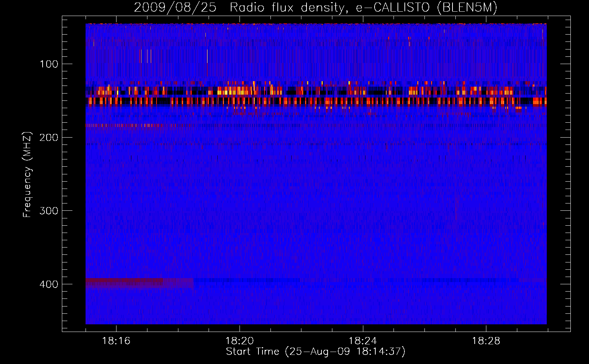Click the dark red band near 400 MHz
This screenshot has height=364, width=589.
(139, 283)
